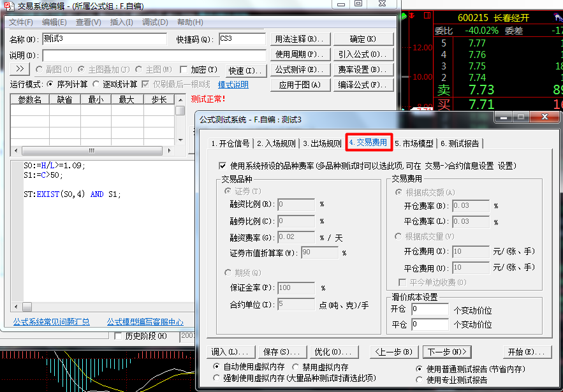Screen dimensions: 563x392
Task: Select the 序列计算 run mode
Action: [50, 84]
